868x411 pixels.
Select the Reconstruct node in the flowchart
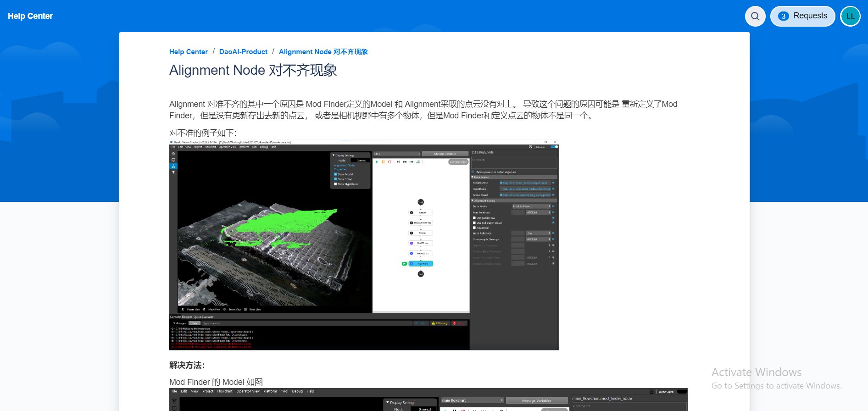point(421,253)
